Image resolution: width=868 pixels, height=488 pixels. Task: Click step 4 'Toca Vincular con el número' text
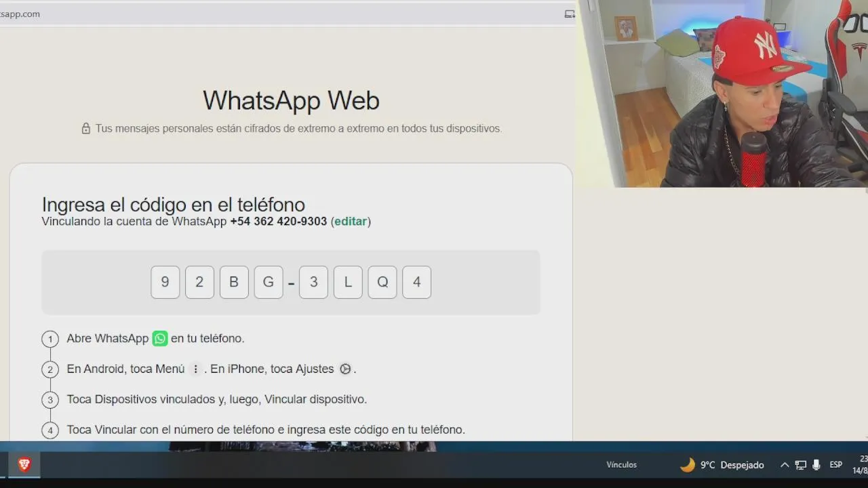click(x=266, y=430)
